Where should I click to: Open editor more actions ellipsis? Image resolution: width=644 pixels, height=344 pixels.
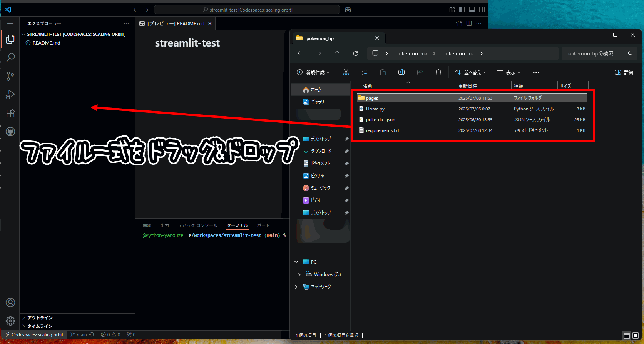(479, 23)
